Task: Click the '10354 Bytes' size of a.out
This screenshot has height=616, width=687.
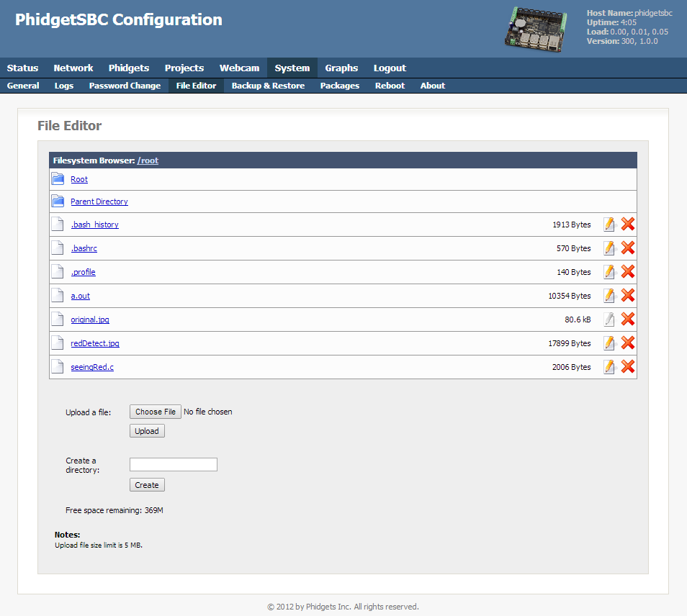Action: (570, 296)
